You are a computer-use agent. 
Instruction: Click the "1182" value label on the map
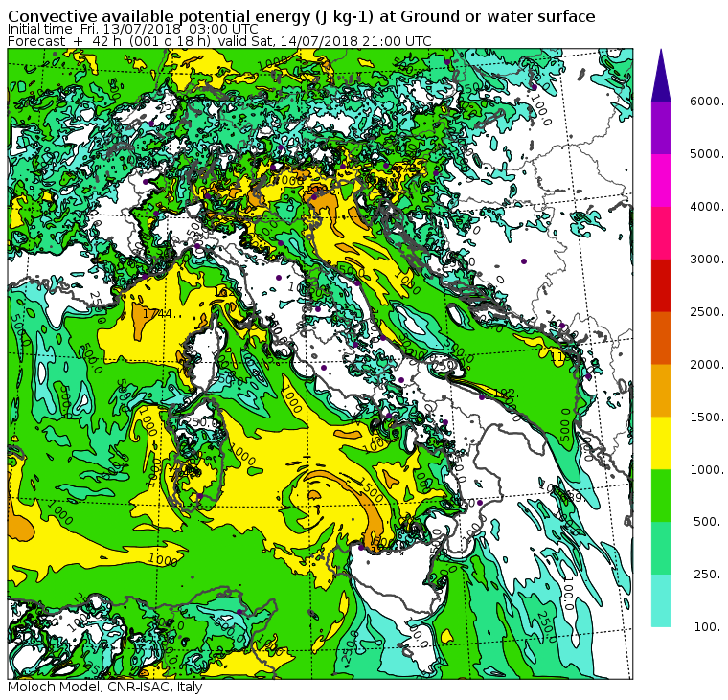tap(502, 394)
